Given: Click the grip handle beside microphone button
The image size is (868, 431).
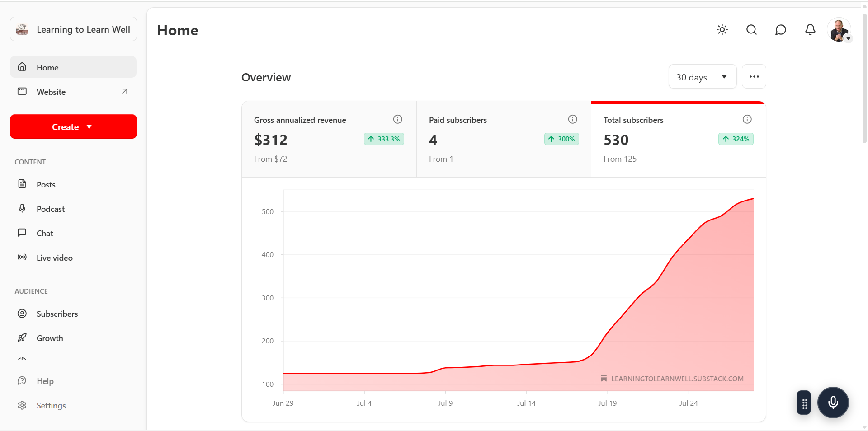Looking at the screenshot, I should click(804, 403).
